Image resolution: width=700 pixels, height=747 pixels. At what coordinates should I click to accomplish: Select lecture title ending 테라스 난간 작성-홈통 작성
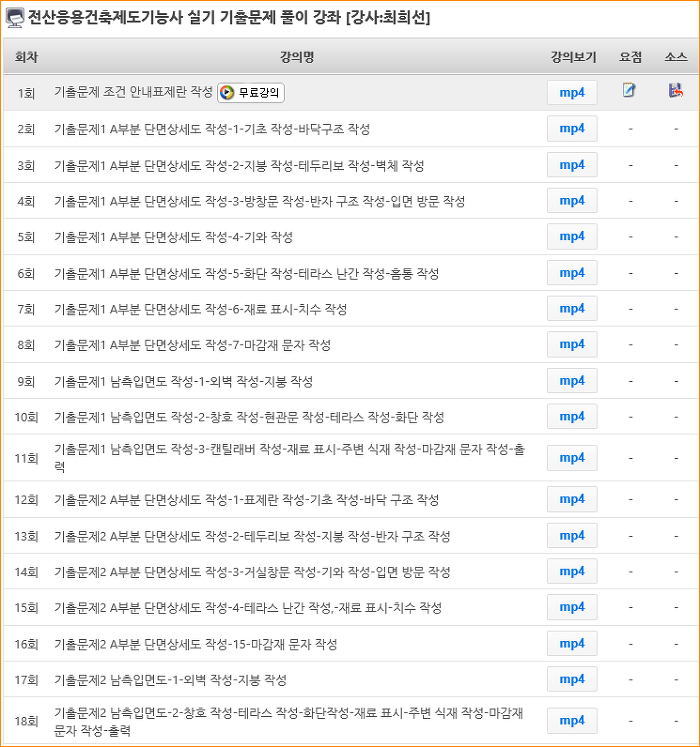[x=246, y=274]
